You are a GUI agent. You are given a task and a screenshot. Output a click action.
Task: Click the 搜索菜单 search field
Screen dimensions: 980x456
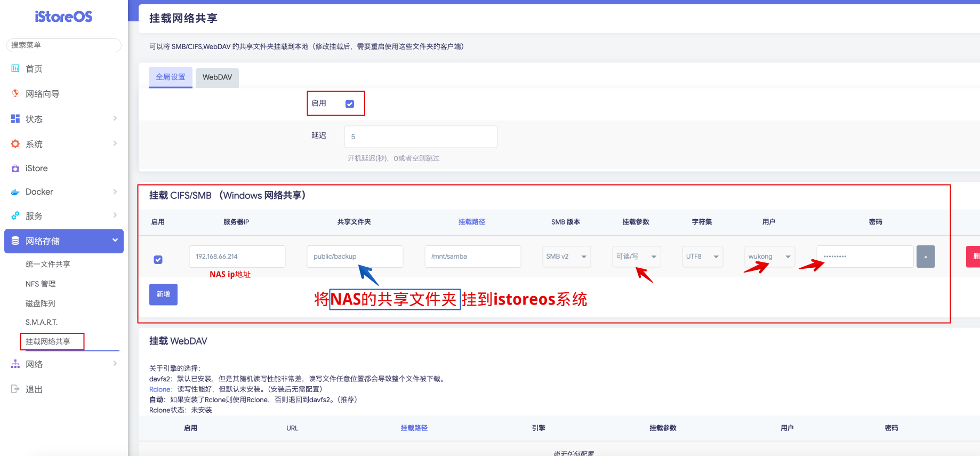click(64, 45)
